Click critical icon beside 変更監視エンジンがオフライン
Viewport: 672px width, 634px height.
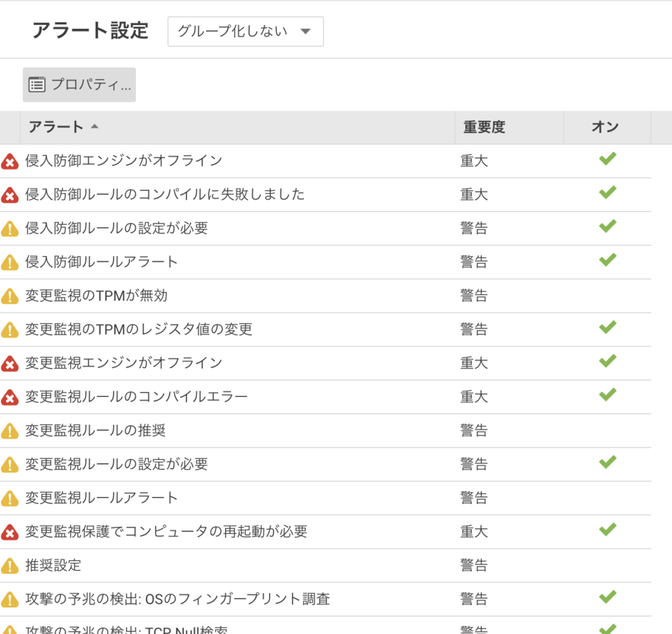10,364
